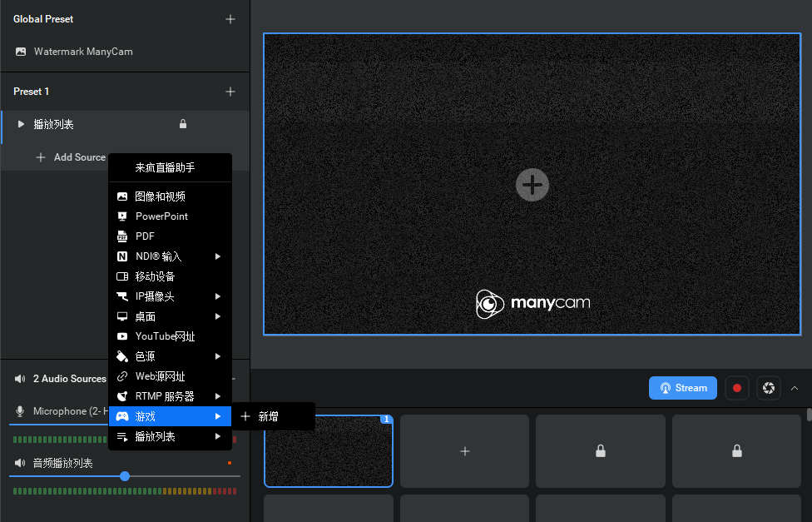This screenshot has width=812, height=522.
Task: Expand the 播放列表 layer triangle
Action: point(21,124)
